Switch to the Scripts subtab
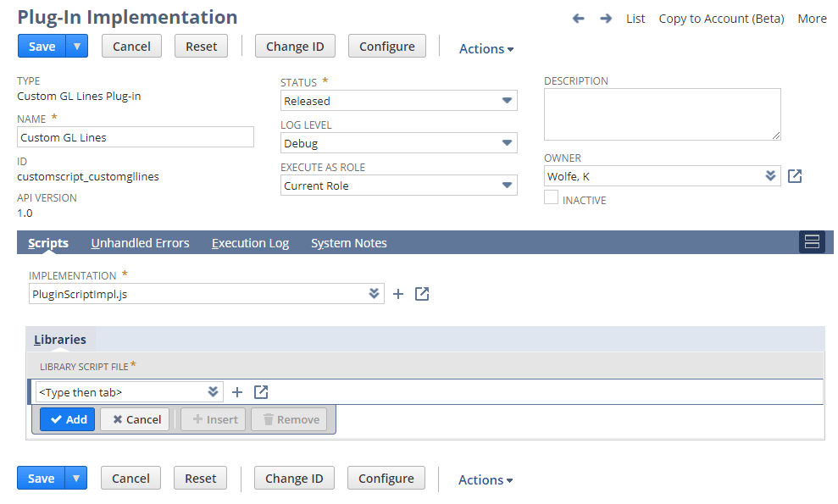This screenshot has width=838, height=504. point(48,243)
